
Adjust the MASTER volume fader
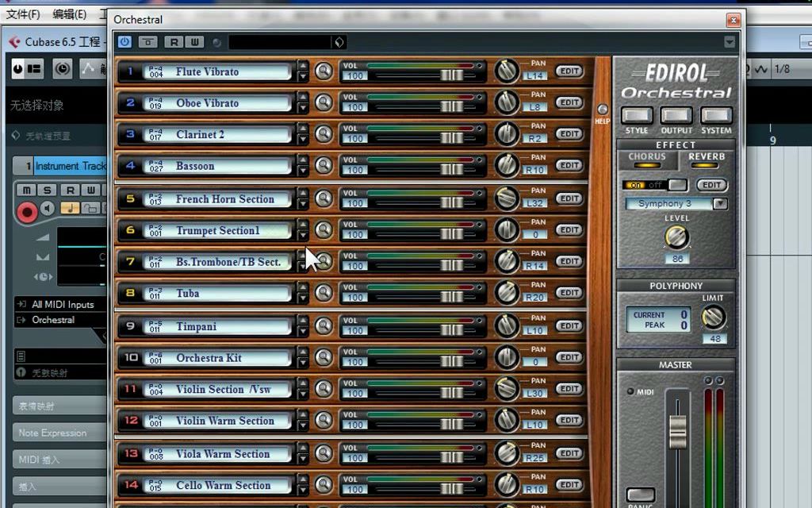678,433
